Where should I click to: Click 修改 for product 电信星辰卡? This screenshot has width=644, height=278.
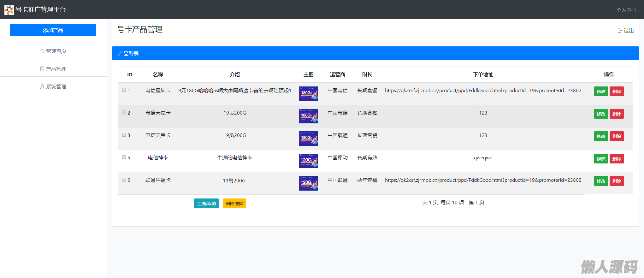tap(601, 92)
